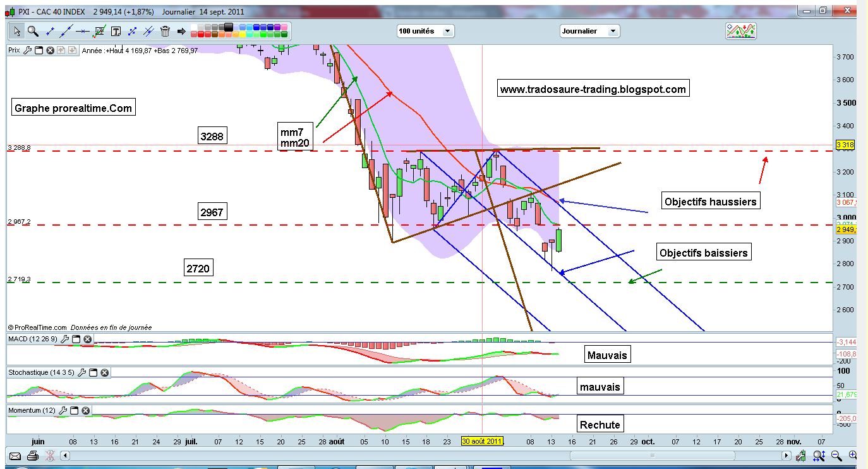Screen dimensions: 868x469
Task: Open the Journalier timeframe dropdown
Action: click(x=589, y=31)
